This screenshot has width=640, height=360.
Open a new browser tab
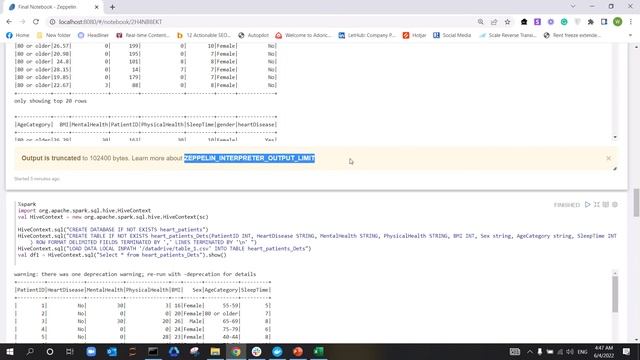(x=112, y=7)
